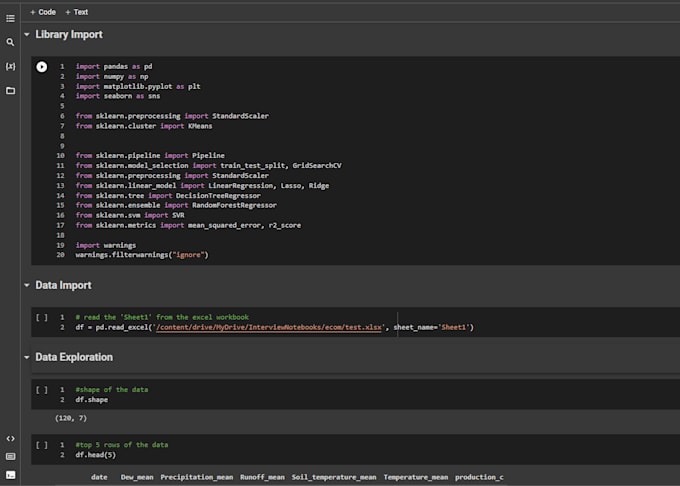This screenshot has width=680, height=486.
Task: Select the Library Import heading text
Action: click(69, 34)
